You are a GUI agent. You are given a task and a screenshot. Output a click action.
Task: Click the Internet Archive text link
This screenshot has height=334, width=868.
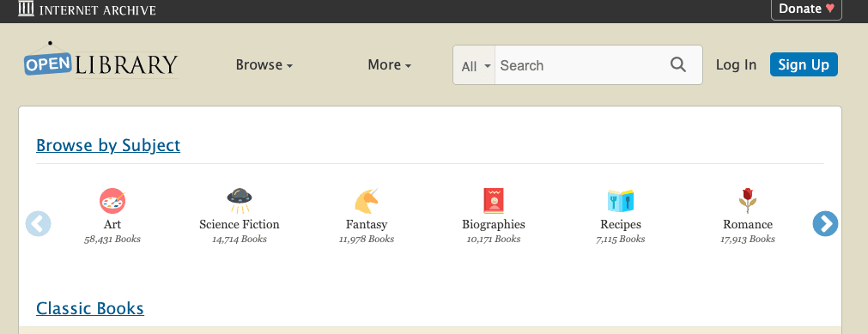pyautogui.click(x=97, y=10)
